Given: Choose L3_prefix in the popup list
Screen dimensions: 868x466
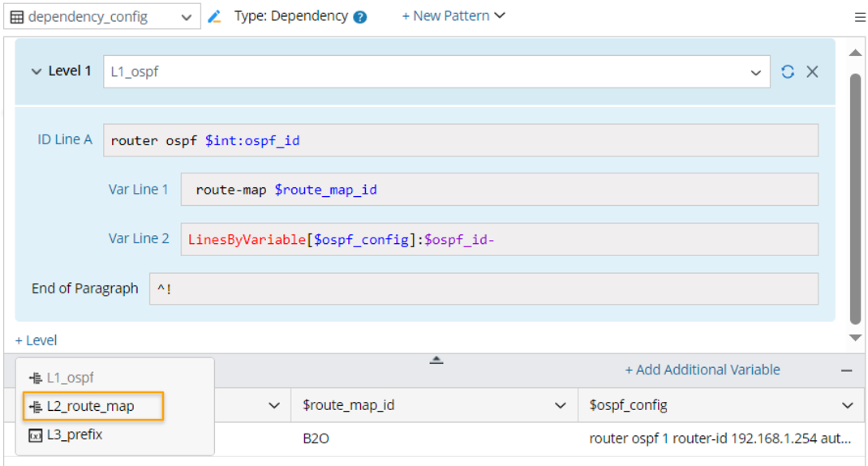Looking at the screenshot, I should pyautogui.click(x=74, y=434).
